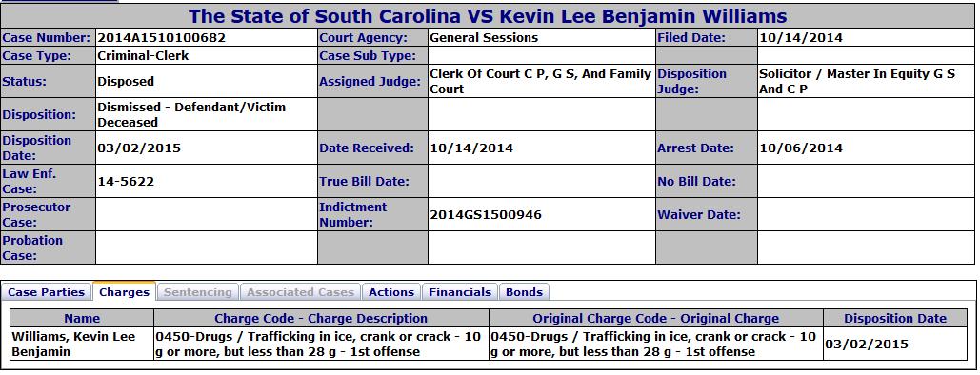This screenshot has height=375, width=980.
Task: Open the Financials tab
Action: click(x=460, y=292)
